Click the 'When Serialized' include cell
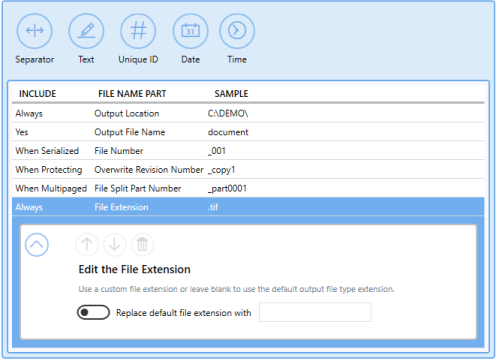This screenshot has width=496, height=361. pos(47,151)
